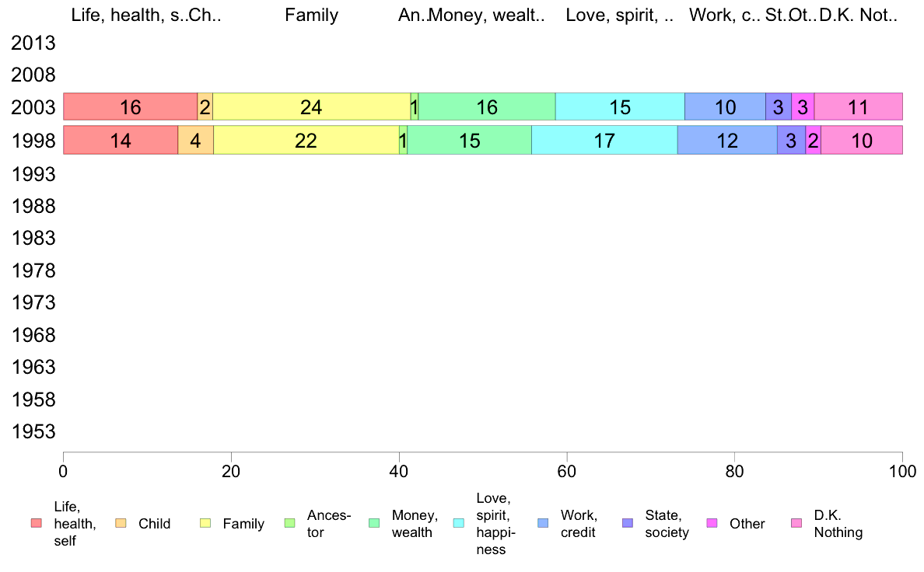
Task: Click the blue Work, credit legend swatch
Action: 543,524
